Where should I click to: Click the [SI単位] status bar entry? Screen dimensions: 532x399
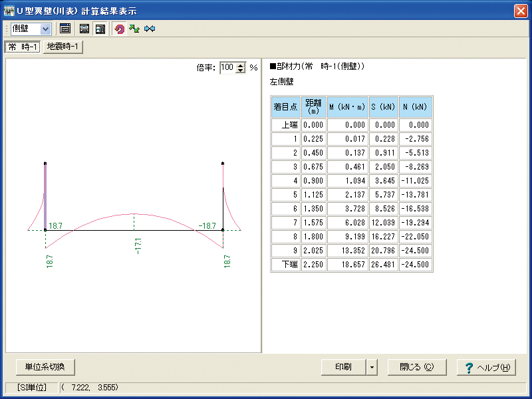pyautogui.click(x=32, y=388)
